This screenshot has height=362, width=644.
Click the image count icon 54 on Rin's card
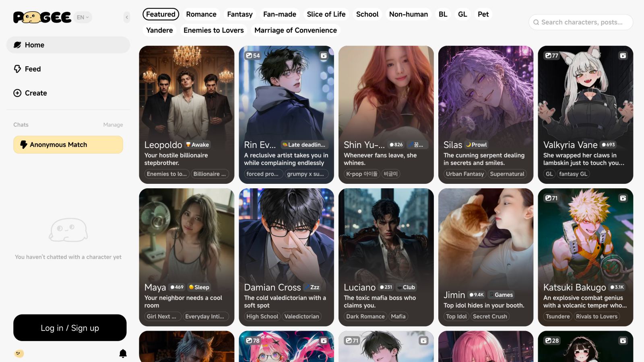253,56
